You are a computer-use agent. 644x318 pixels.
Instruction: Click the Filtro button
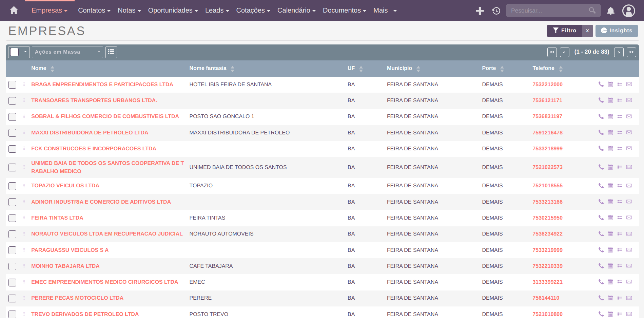coord(564,31)
